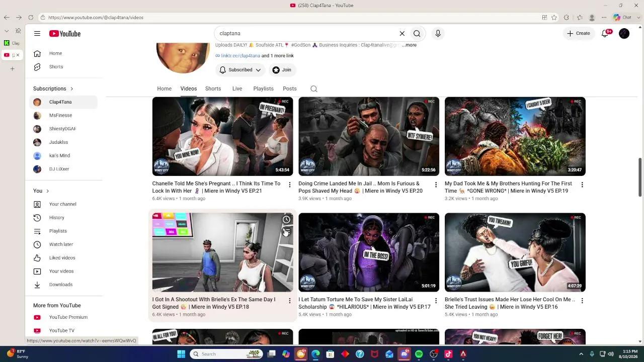Switch to the channel Home tab

(164, 89)
